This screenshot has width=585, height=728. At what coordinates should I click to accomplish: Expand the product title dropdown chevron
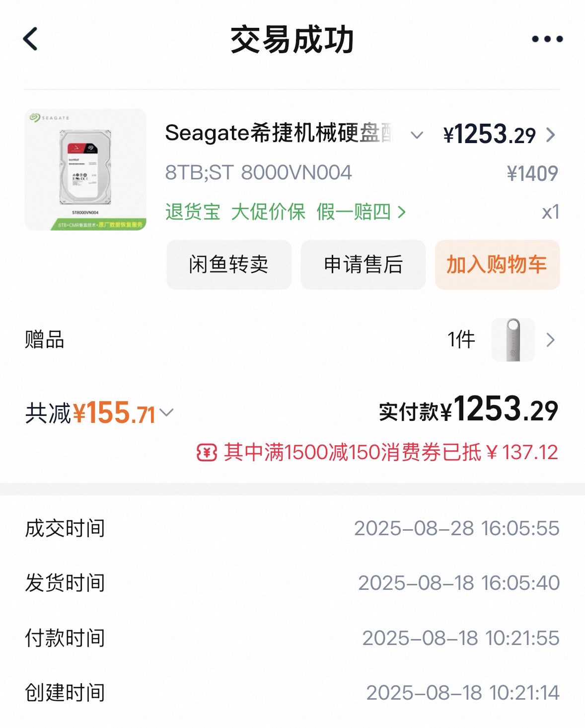point(417,135)
